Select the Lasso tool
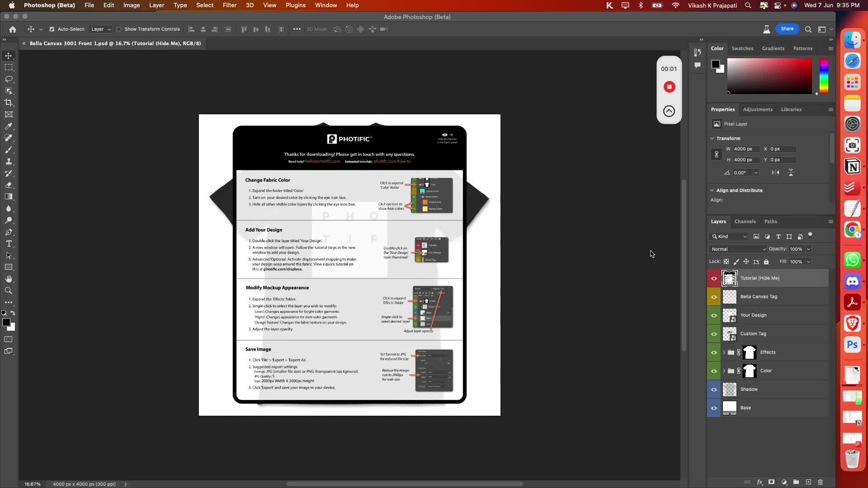868x488 pixels. (9, 79)
